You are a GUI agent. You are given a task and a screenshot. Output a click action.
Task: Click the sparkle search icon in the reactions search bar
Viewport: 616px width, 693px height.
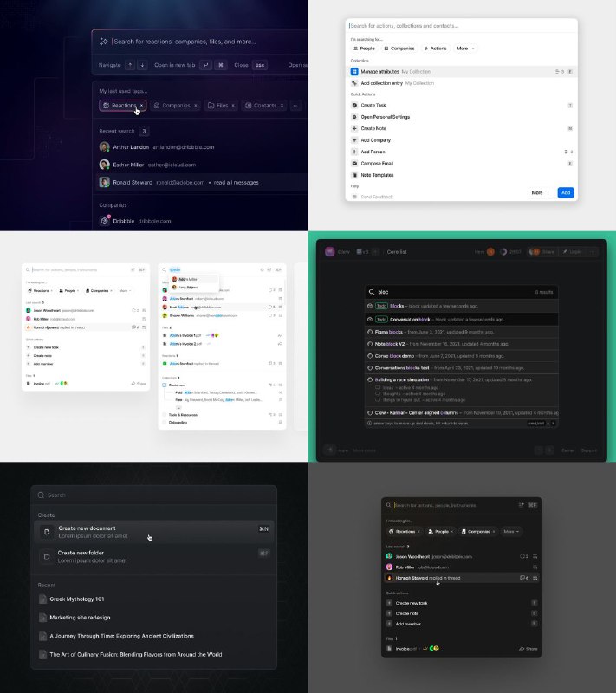click(104, 41)
